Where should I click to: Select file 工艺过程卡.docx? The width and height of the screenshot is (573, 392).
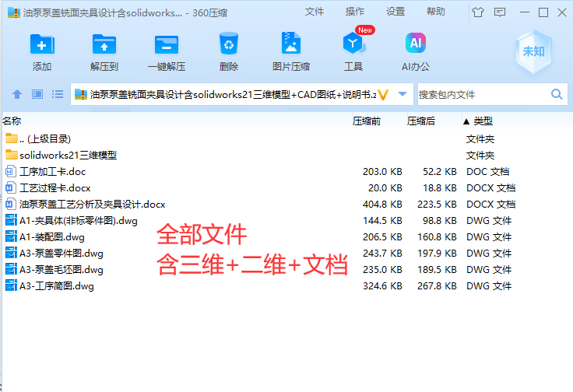[54, 188]
